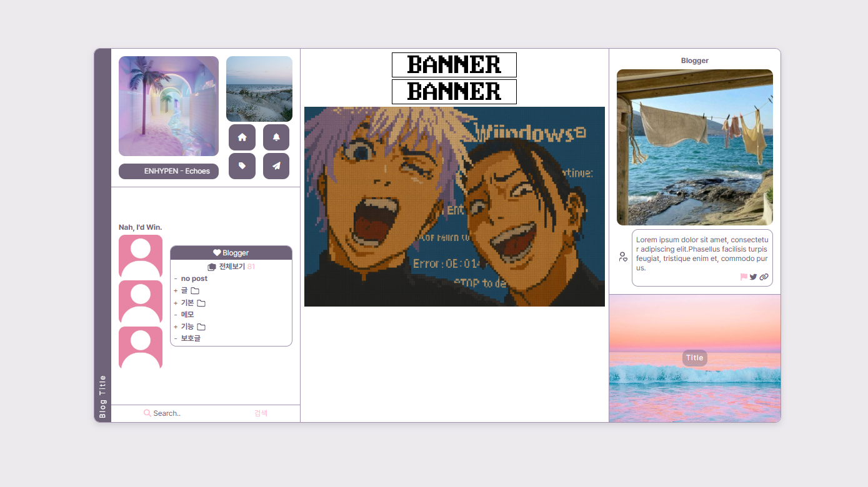This screenshot has width=868, height=487.
Task: Click the post count 81
Action: (x=251, y=267)
